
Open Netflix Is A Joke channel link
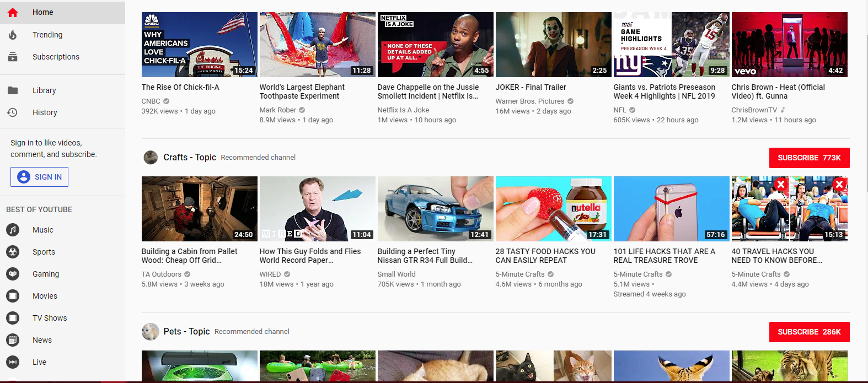point(403,110)
